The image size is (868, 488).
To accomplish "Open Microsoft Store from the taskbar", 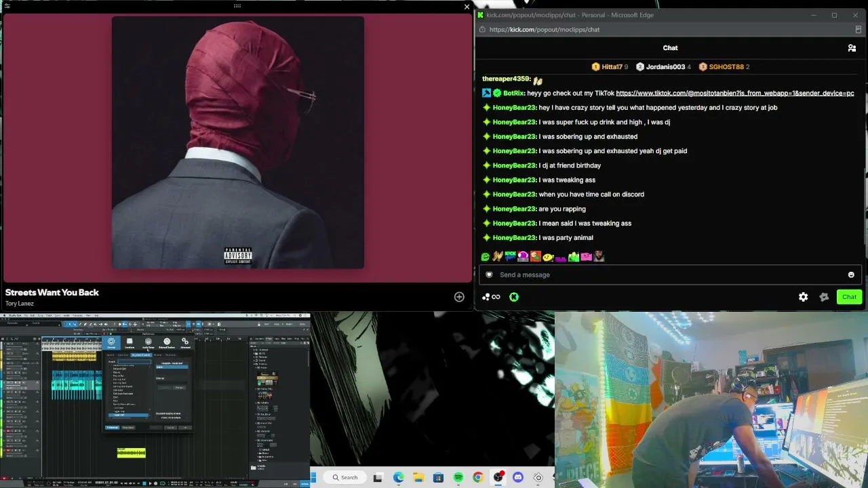I will [x=438, y=477].
